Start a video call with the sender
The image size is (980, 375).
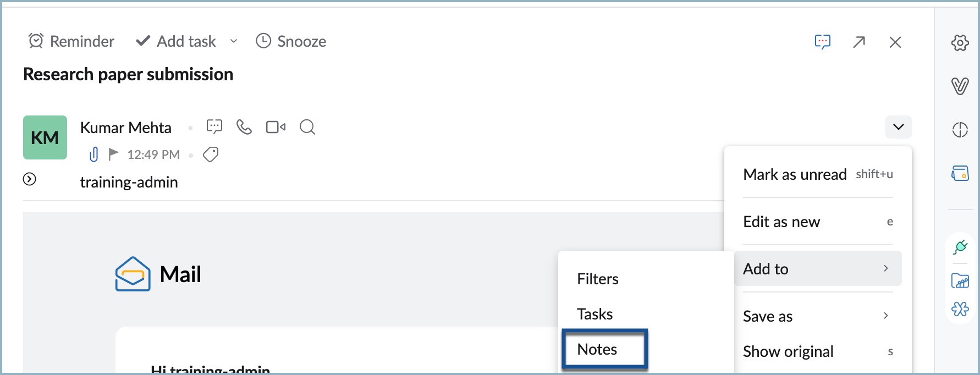tap(276, 128)
